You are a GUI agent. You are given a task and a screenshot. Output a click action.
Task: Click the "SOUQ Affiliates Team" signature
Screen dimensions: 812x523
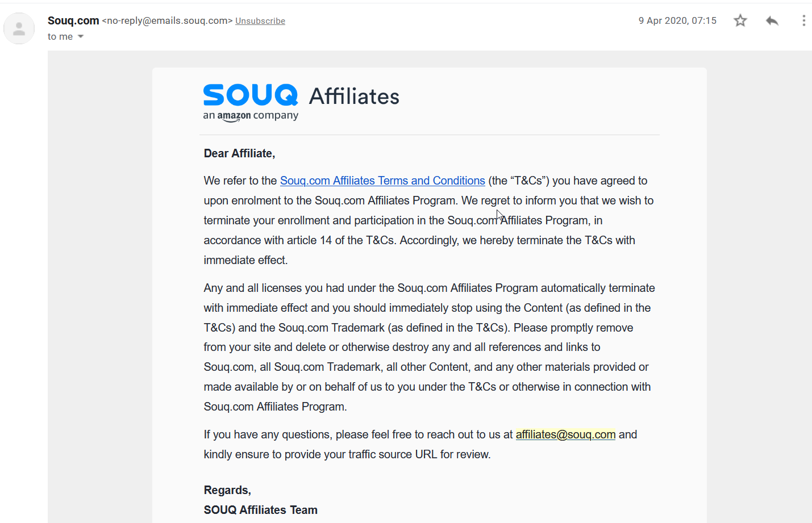point(261,510)
